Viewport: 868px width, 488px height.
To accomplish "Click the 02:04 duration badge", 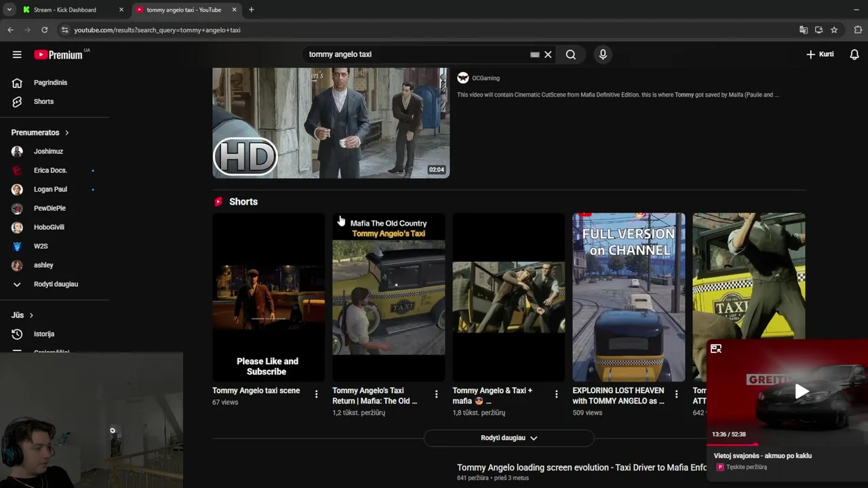I will [x=437, y=169].
